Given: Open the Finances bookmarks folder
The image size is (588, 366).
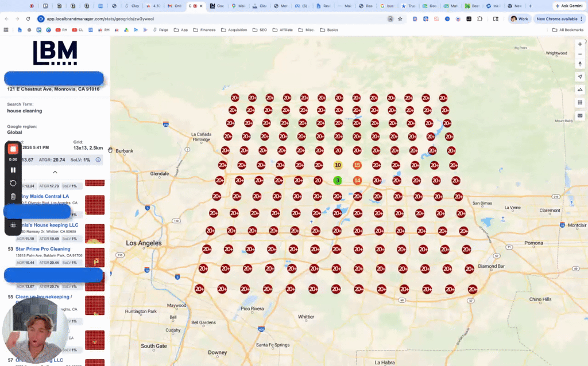Looking at the screenshot, I should pos(204,30).
